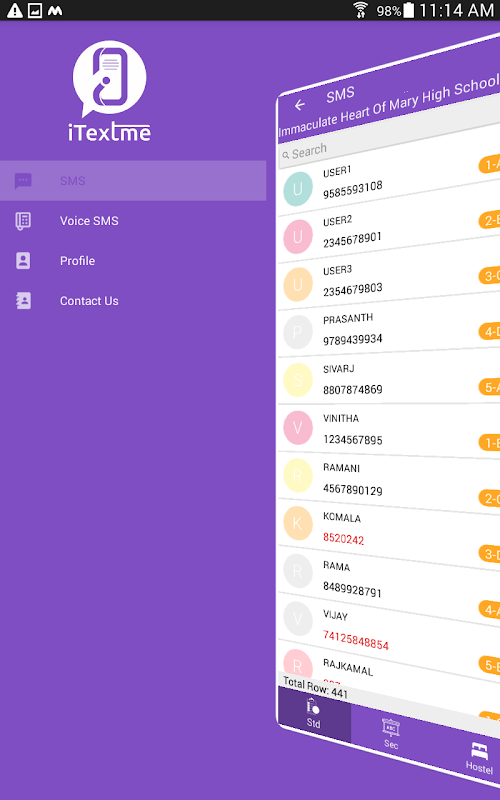Click phone number 2345678901
The image size is (500, 800).
point(352,239)
